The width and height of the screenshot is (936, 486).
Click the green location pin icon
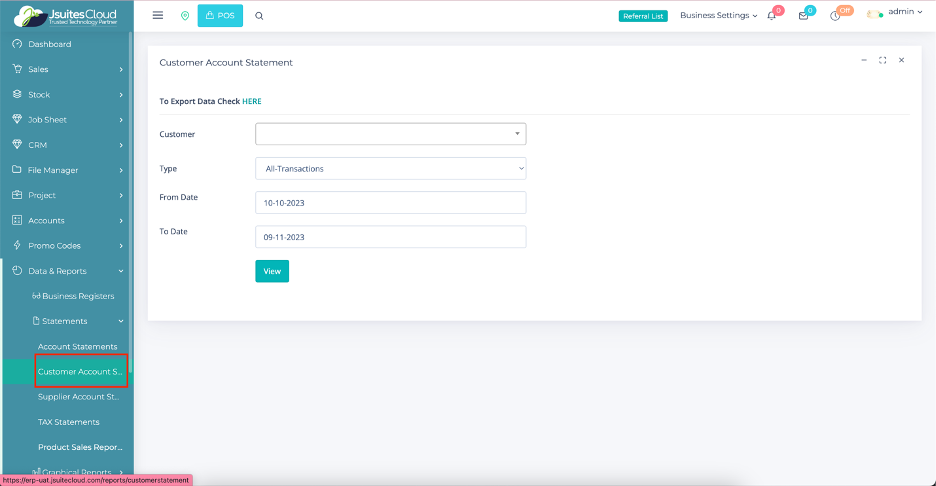pyautogui.click(x=185, y=16)
